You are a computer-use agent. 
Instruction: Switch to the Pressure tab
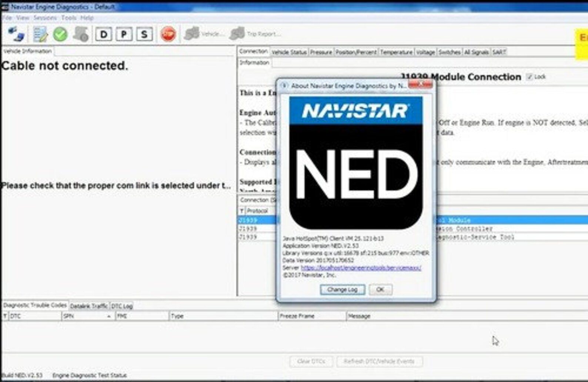(321, 52)
